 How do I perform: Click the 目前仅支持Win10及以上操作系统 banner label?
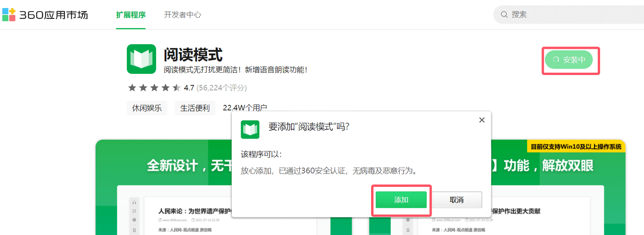click(x=576, y=146)
